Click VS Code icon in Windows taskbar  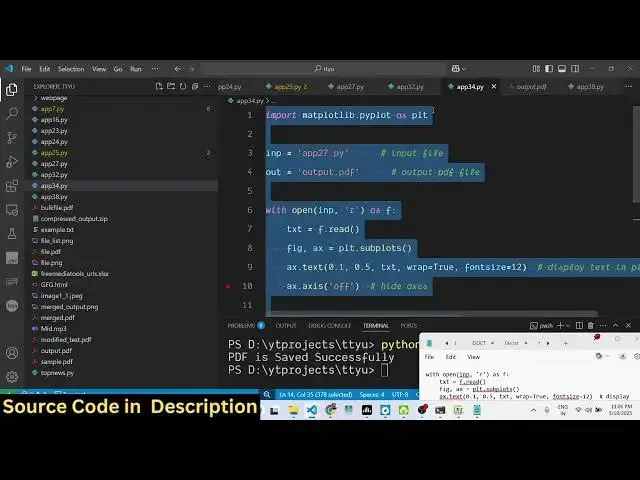pyautogui.click(x=312, y=410)
